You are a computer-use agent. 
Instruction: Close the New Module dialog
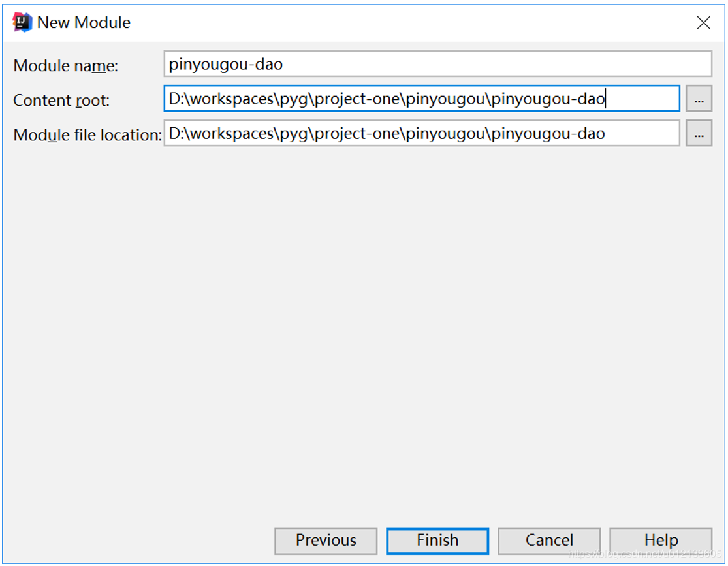click(x=703, y=23)
